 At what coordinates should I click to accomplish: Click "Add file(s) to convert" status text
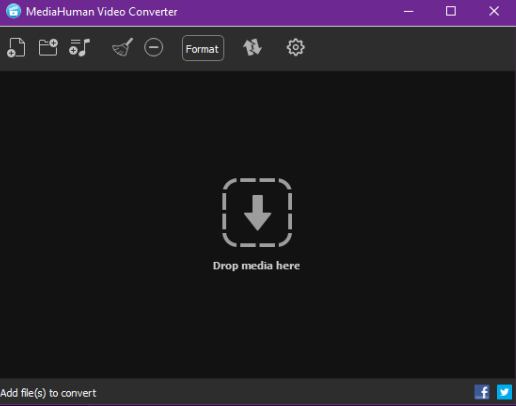click(x=48, y=393)
